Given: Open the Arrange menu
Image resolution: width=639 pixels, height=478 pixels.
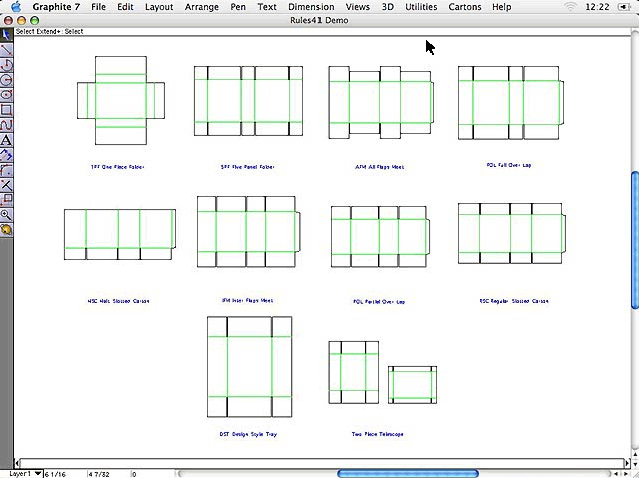Looking at the screenshot, I should (204, 7).
